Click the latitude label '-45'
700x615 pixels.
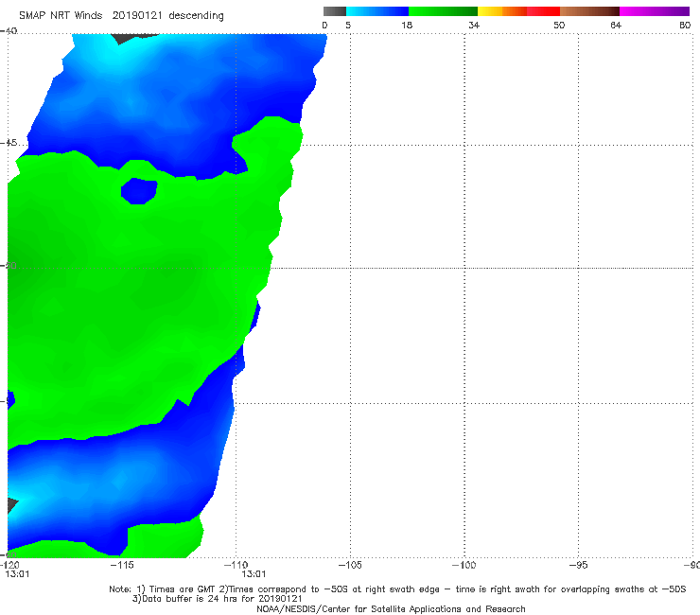[9, 143]
